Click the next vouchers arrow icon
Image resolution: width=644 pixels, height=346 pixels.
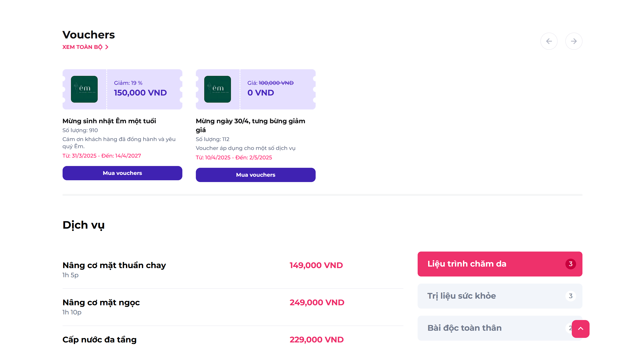click(x=574, y=41)
